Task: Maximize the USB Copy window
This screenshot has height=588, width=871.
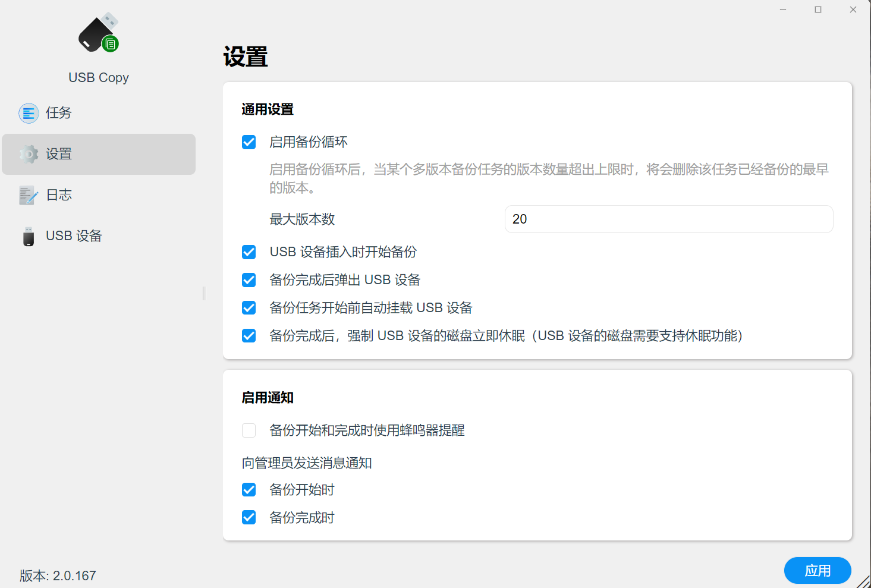Action: pos(818,10)
